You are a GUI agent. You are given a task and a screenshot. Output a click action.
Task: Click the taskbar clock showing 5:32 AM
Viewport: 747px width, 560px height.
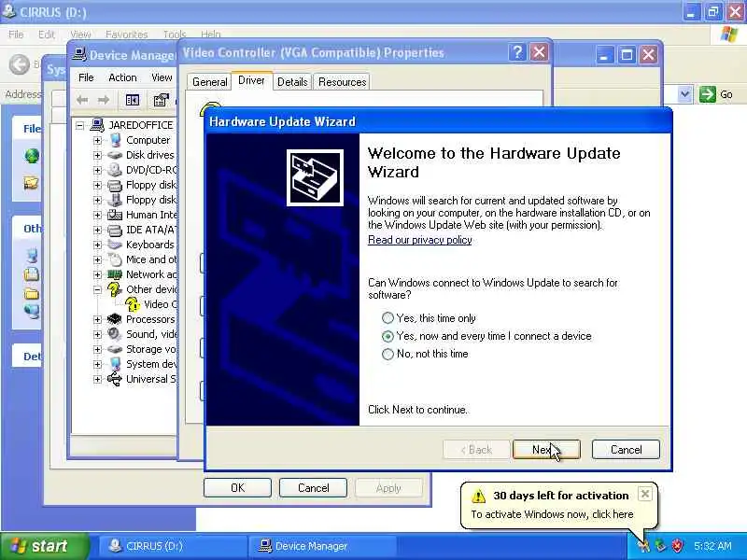[x=712, y=546]
